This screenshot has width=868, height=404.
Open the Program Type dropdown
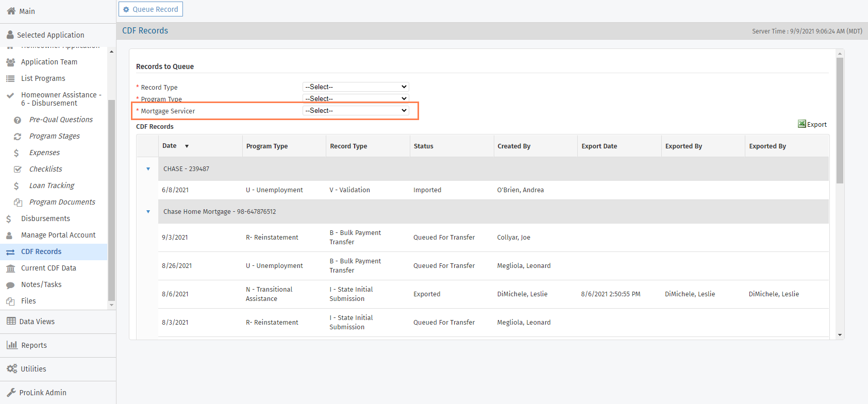pos(356,98)
